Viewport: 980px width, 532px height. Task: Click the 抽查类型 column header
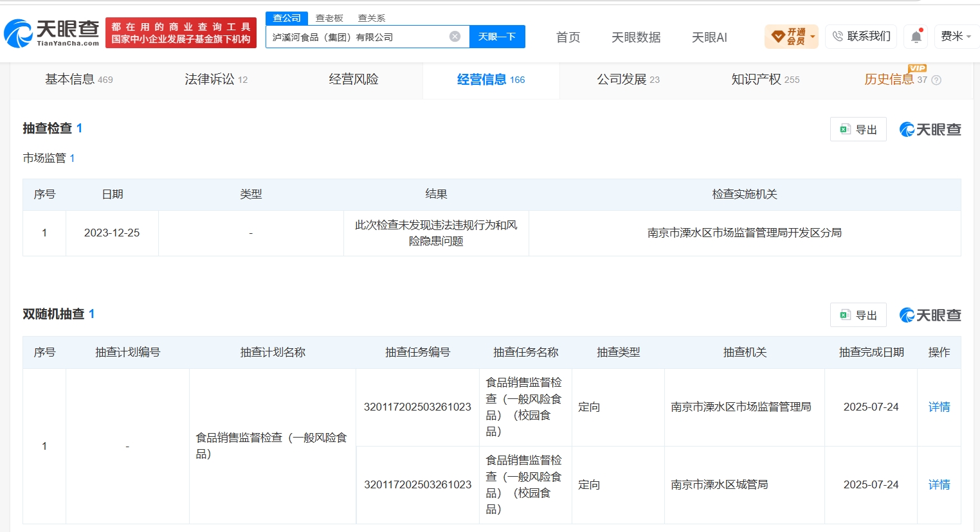click(x=618, y=353)
